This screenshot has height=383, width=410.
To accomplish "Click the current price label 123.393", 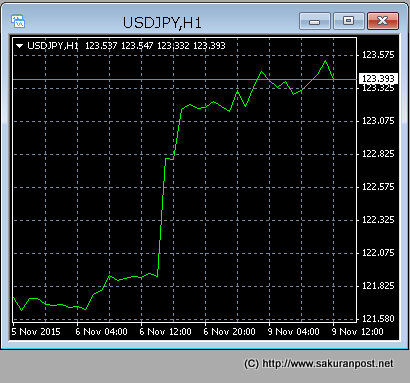I will (x=378, y=79).
